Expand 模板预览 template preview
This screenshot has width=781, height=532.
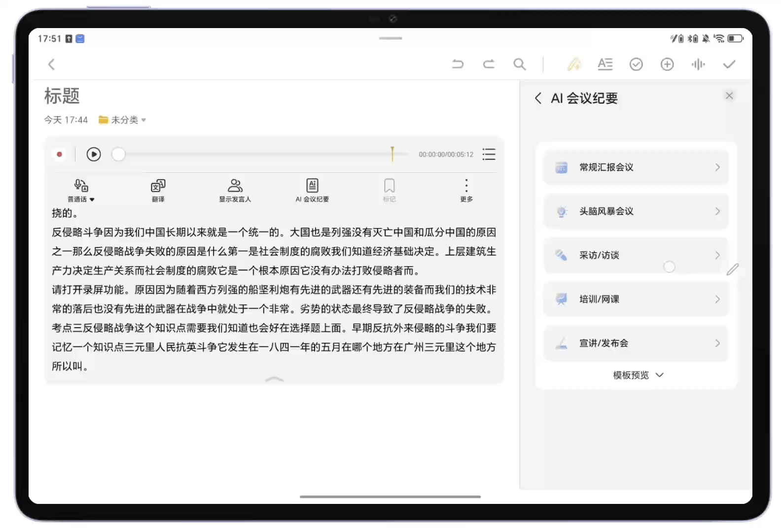click(x=638, y=375)
